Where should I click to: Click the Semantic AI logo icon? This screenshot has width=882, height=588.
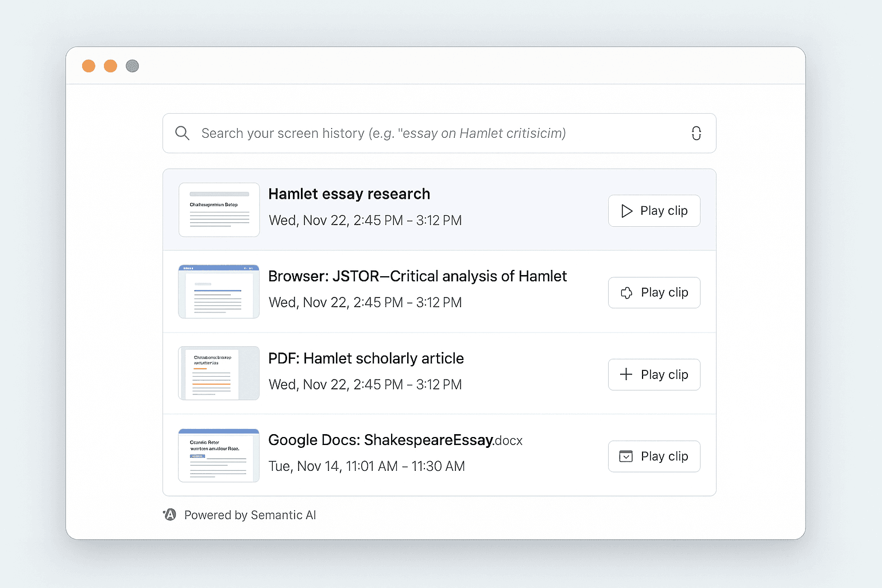[170, 515]
